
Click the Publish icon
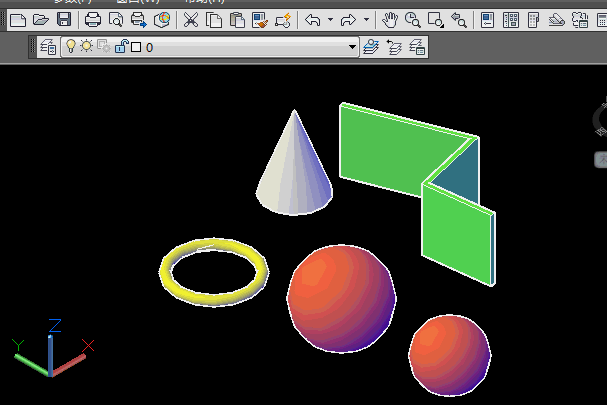point(139,20)
